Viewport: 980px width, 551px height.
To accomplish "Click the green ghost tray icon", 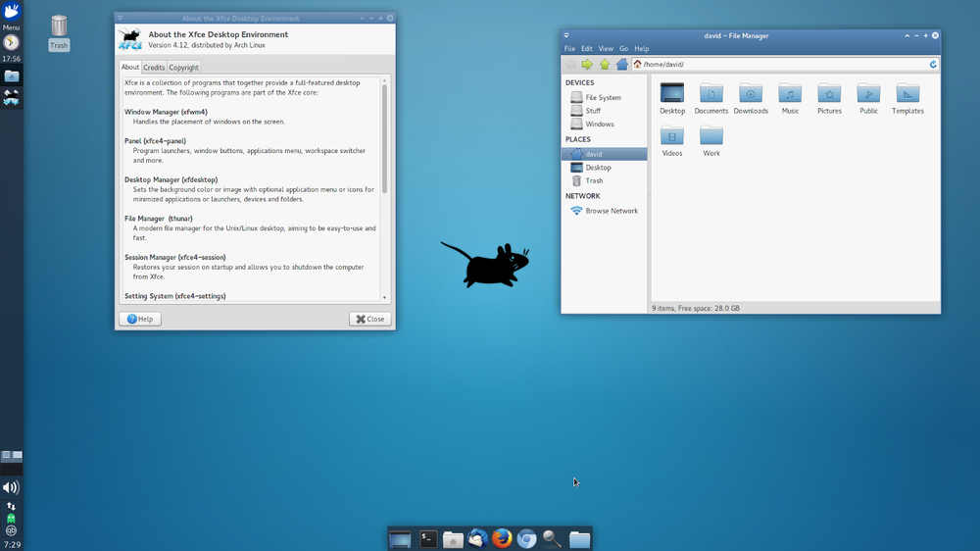I will [x=11, y=519].
